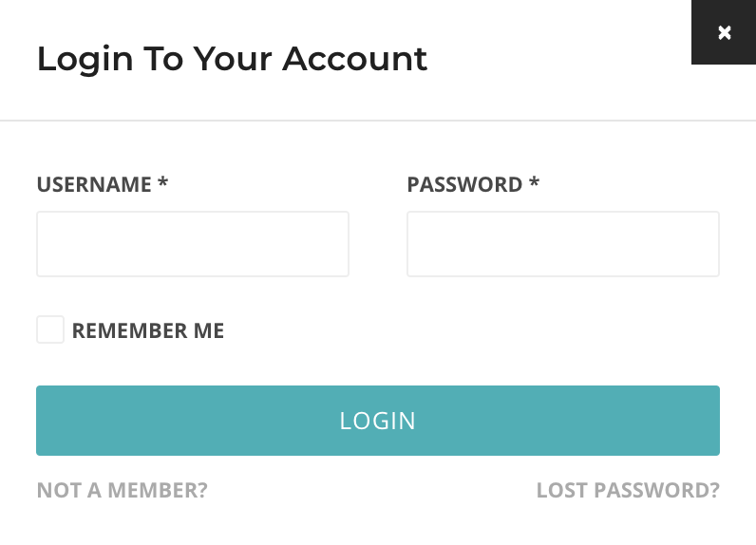Click the required asterisk beside PASSWORD
This screenshot has width=756, height=545.
click(x=534, y=182)
